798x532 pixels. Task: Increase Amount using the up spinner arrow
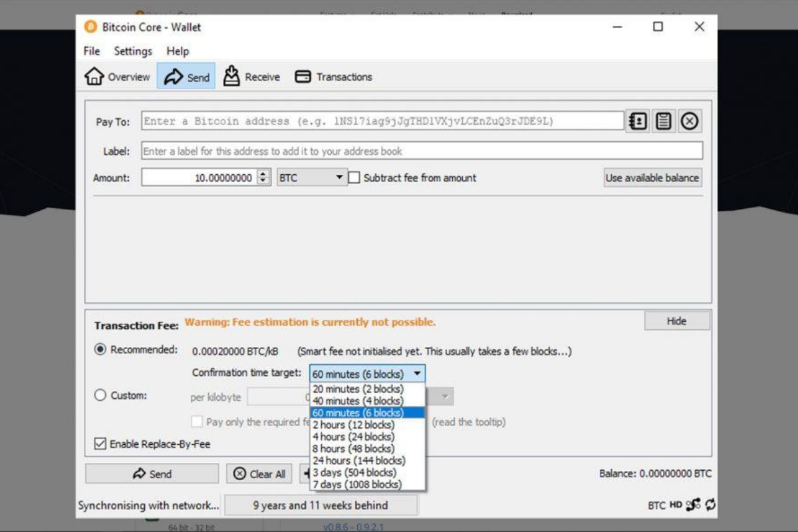264,174
